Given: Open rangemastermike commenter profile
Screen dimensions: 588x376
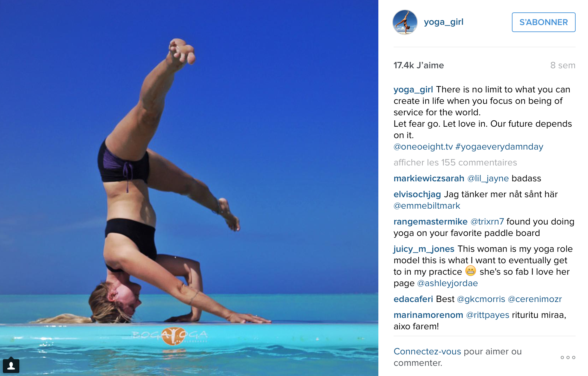Looking at the screenshot, I should (430, 222).
